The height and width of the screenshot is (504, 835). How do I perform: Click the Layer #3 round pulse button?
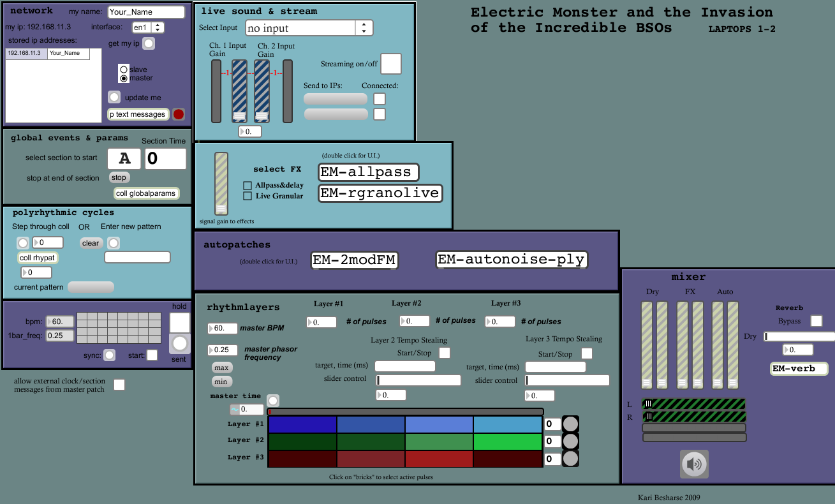(570, 459)
